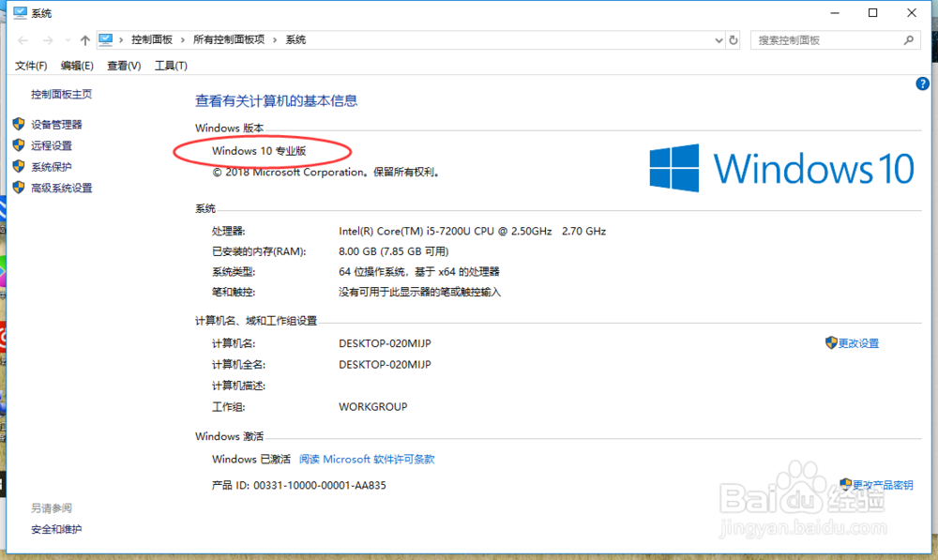The height and width of the screenshot is (560, 938).
Task: Select 控制面板 in the breadcrumb path
Action: tap(152, 39)
